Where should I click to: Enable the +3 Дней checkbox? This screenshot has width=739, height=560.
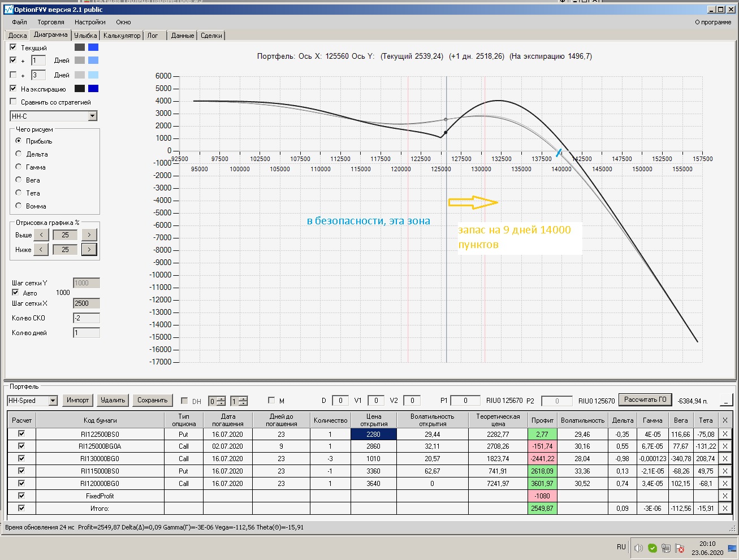tap(14, 75)
